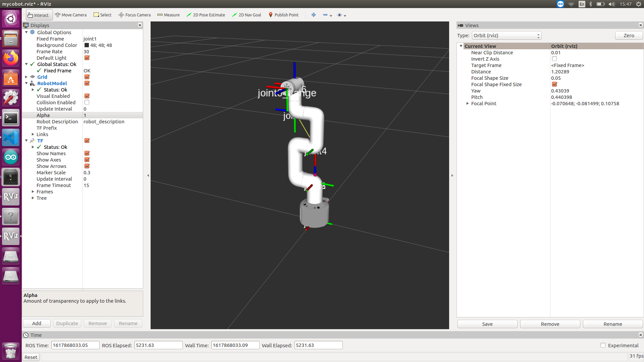Click the Reset time button
This screenshot has width=644, height=362.
tap(31, 357)
